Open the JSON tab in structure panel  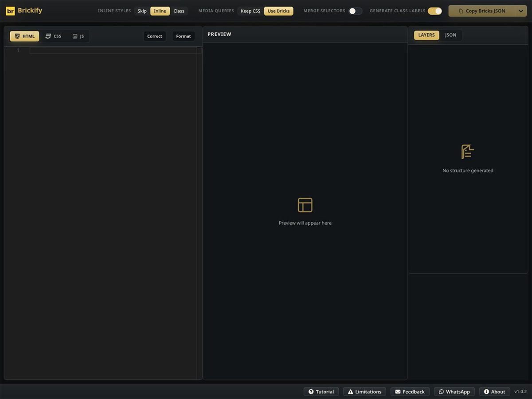[x=450, y=35]
